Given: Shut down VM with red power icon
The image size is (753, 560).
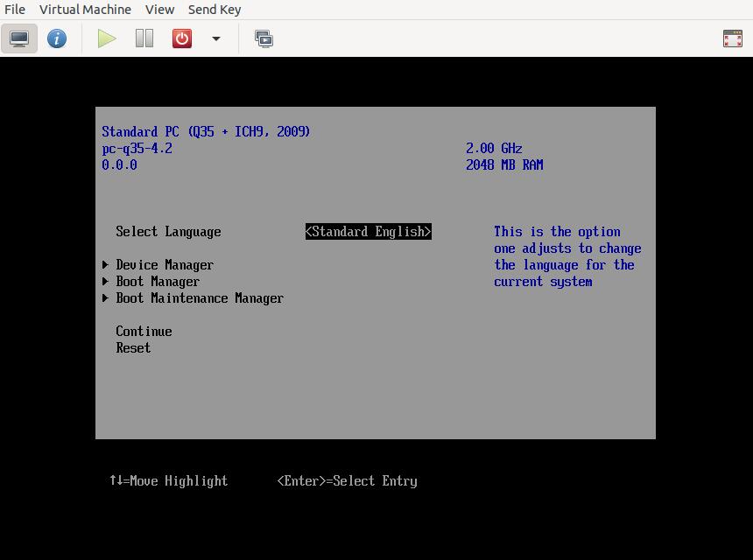Looking at the screenshot, I should click(182, 38).
